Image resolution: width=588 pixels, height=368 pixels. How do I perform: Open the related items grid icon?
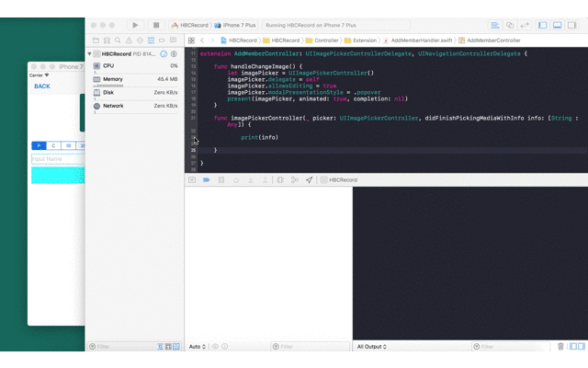coord(192,40)
